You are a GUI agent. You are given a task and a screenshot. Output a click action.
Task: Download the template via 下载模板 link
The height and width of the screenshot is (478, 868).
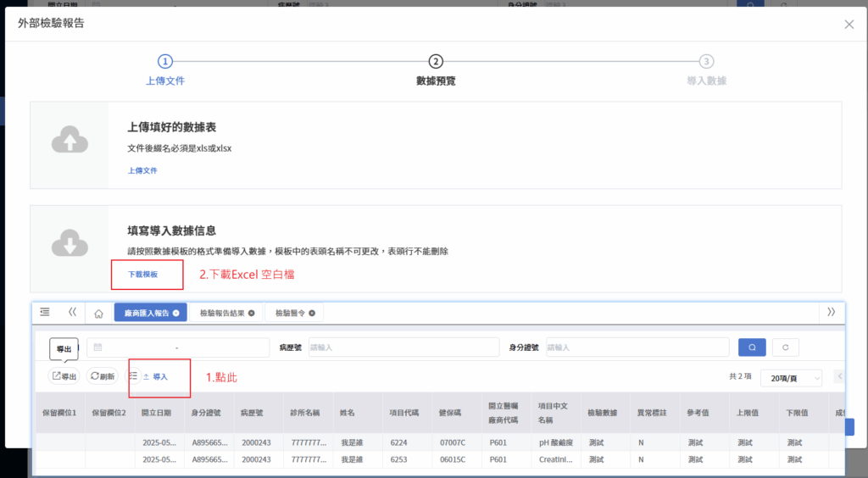pyautogui.click(x=142, y=275)
